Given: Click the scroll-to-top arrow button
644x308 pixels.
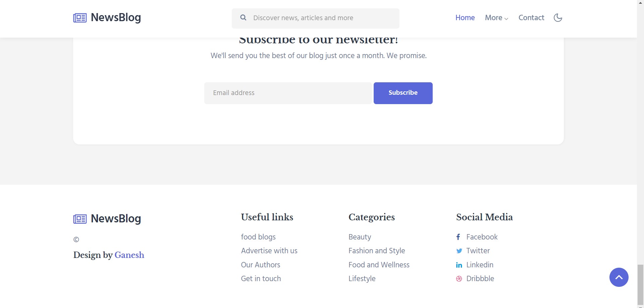Looking at the screenshot, I should click(619, 277).
